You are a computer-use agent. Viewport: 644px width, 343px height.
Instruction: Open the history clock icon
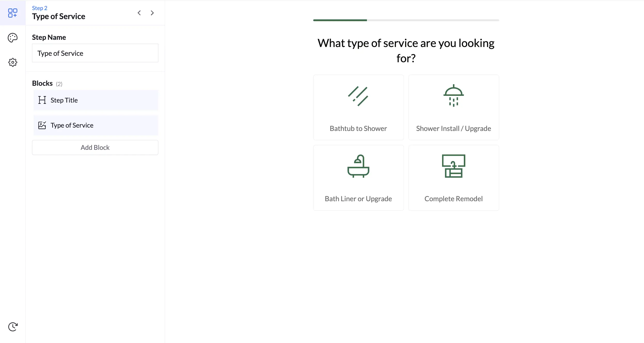pos(13,327)
